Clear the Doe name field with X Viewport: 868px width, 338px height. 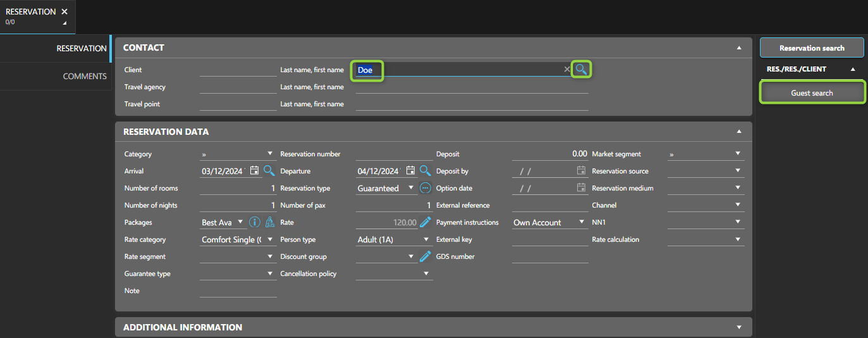tap(567, 70)
